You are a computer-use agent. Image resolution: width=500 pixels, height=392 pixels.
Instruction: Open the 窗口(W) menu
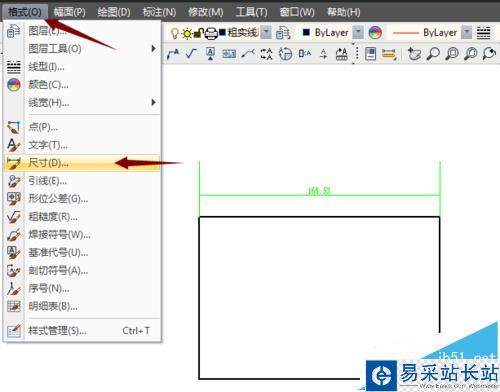[x=297, y=12]
